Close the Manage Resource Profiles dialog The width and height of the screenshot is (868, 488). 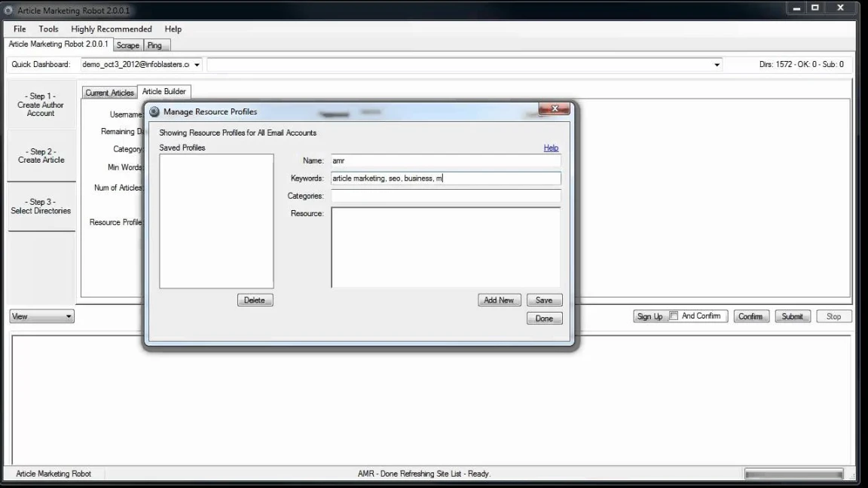[554, 108]
